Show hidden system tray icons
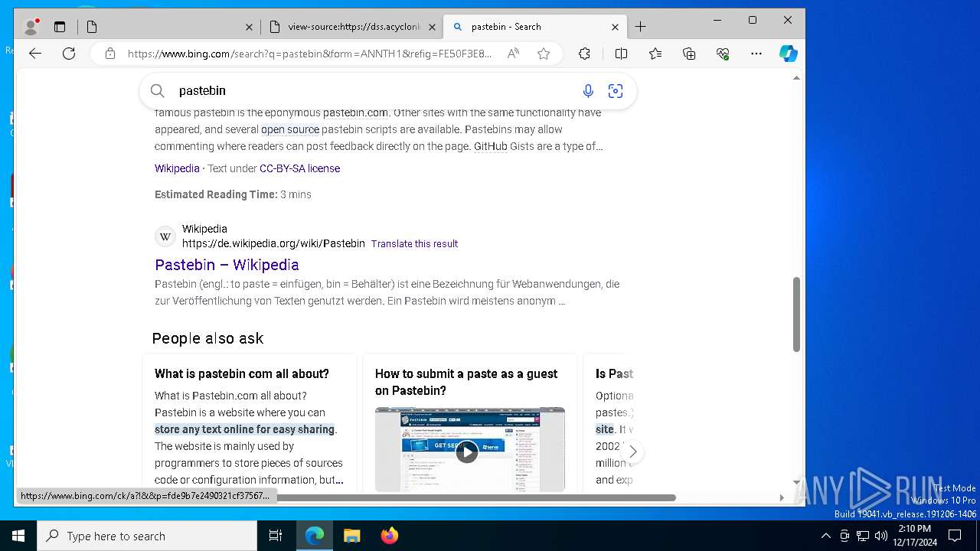This screenshot has height=551, width=980. click(x=825, y=536)
